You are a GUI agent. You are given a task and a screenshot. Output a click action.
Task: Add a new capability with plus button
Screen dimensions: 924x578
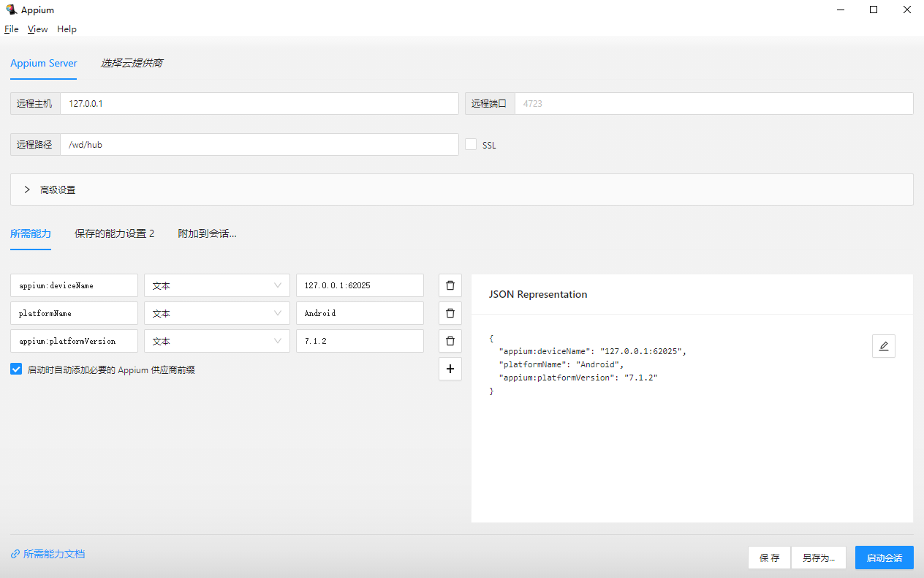(x=450, y=369)
